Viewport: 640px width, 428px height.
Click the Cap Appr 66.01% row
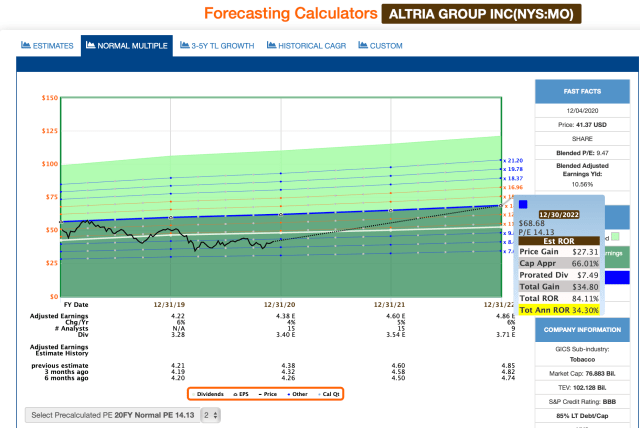coord(559,263)
